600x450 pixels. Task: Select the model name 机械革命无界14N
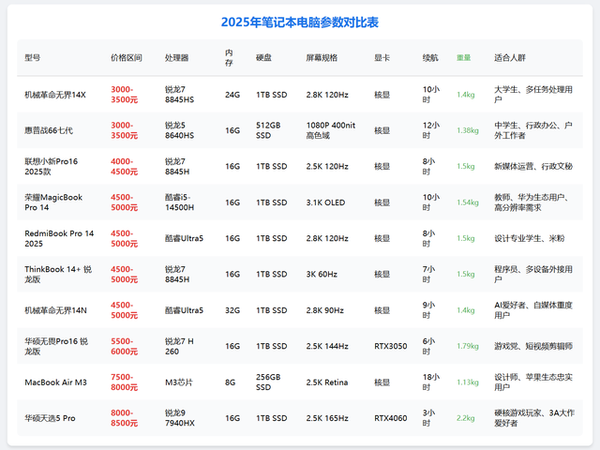(55, 310)
